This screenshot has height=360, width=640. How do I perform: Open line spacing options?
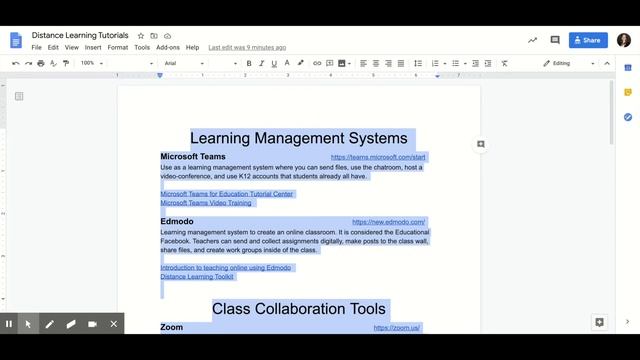click(418, 63)
